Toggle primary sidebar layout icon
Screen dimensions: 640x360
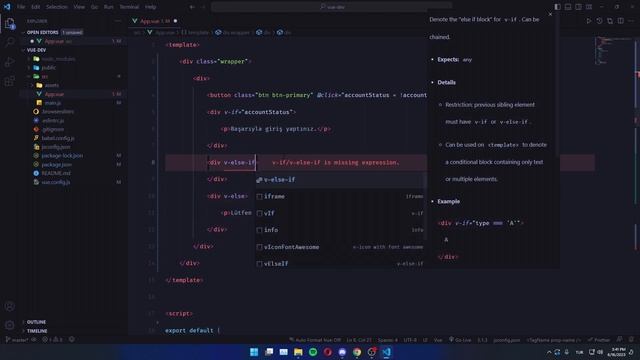click(x=558, y=7)
